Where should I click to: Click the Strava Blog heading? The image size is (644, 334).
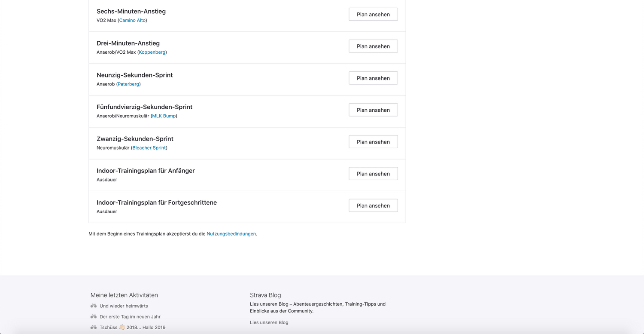[265, 295]
